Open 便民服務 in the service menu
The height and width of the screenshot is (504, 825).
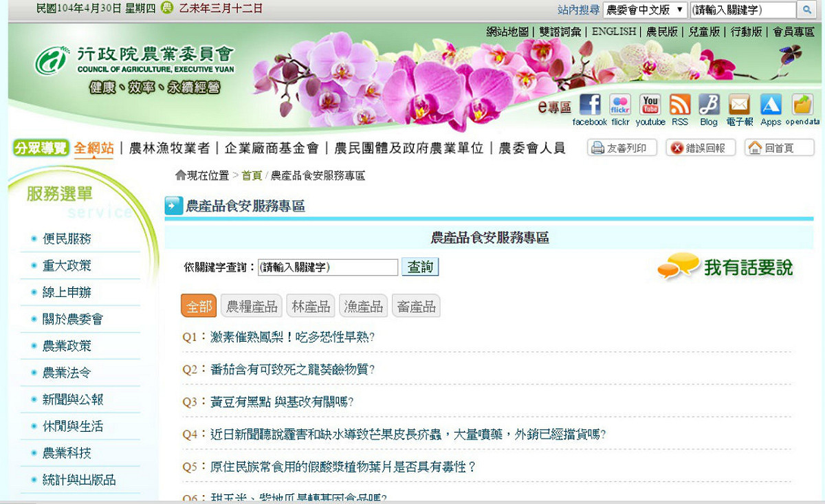[x=67, y=239]
